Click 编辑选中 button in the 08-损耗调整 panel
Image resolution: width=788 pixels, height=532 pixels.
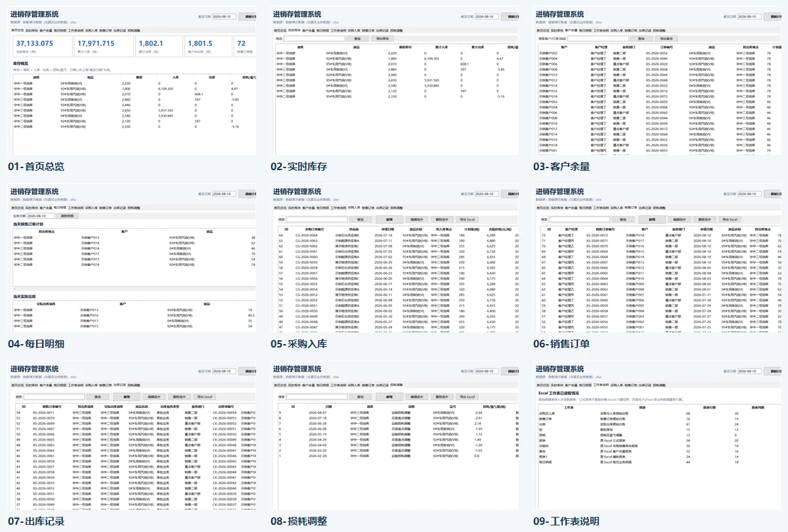417,397
